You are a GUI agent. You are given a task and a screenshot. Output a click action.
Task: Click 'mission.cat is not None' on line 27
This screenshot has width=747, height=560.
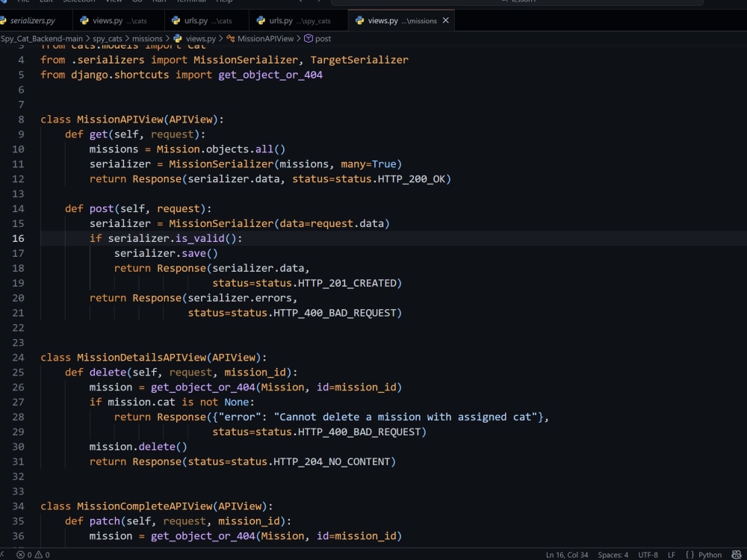[179, 402]
